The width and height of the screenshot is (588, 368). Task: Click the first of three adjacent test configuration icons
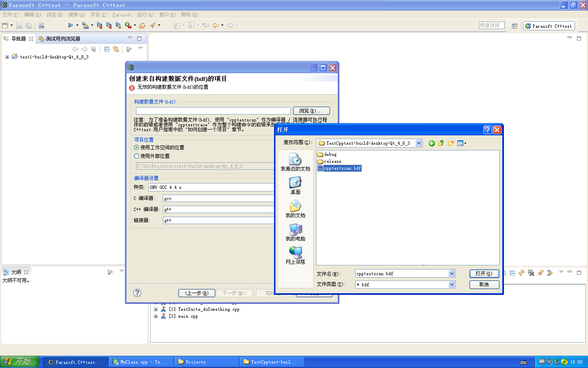click(100, 25)
